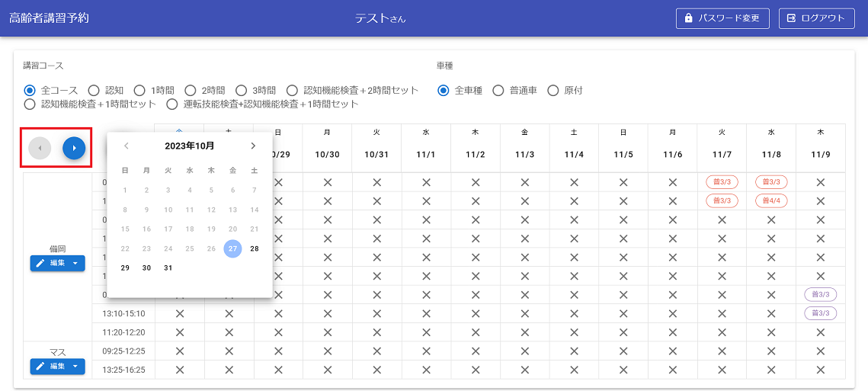
Task: Pick date 28 in the calendar
Action: coord(255,248)
